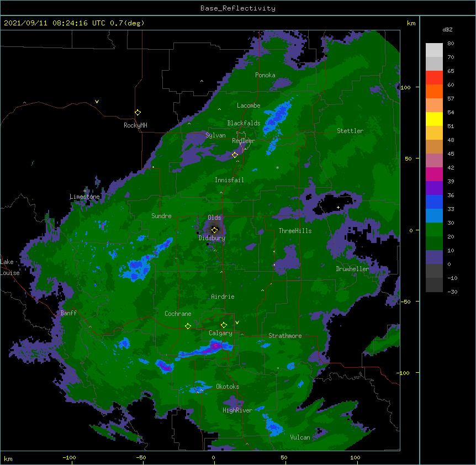Choose the bright green 20-30 dBZ swatch
The image size is (476, 465).
pos(434,230)
